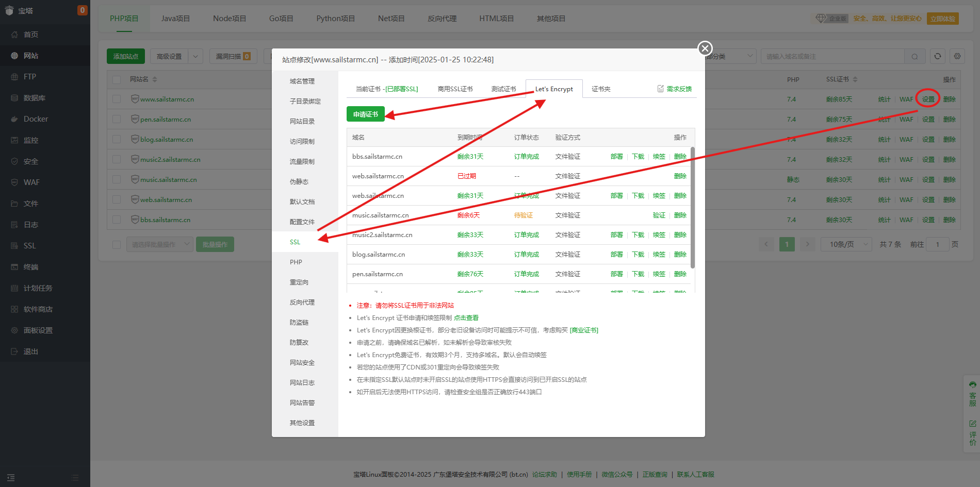Click 设置 for the www.sailstarmc.cn site

pyautogui.click(x=928, y=99)
